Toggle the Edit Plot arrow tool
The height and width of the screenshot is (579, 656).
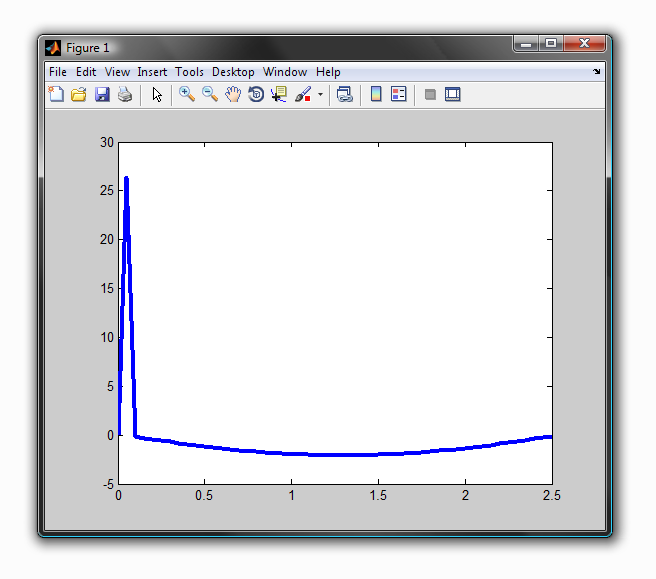(157, 95)
